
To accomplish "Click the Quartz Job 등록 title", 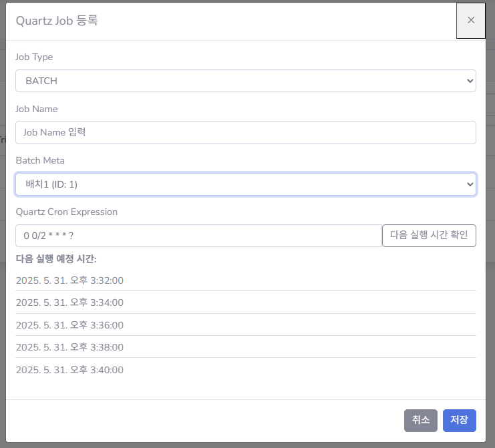I will pos(57,21).
